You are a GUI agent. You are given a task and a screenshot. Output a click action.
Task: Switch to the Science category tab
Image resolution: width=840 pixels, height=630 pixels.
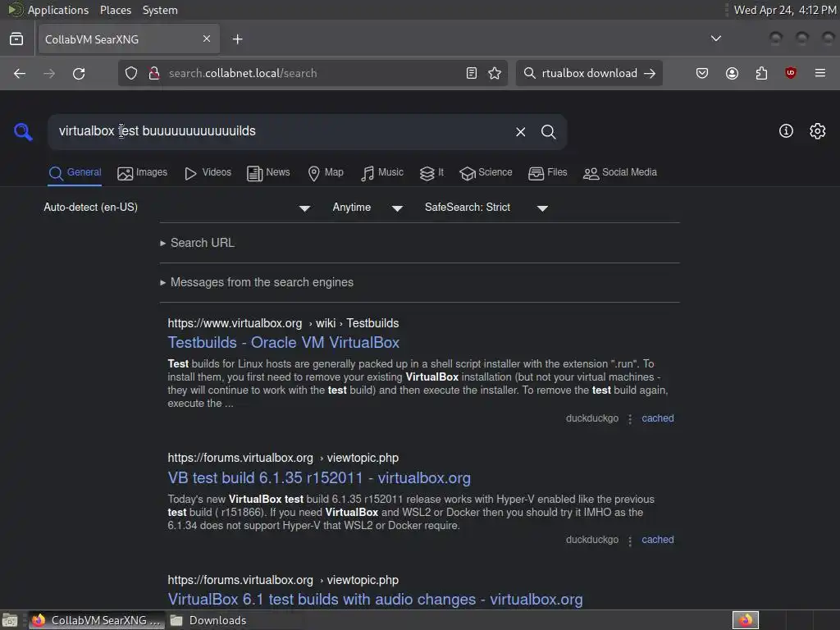[486, 172]
